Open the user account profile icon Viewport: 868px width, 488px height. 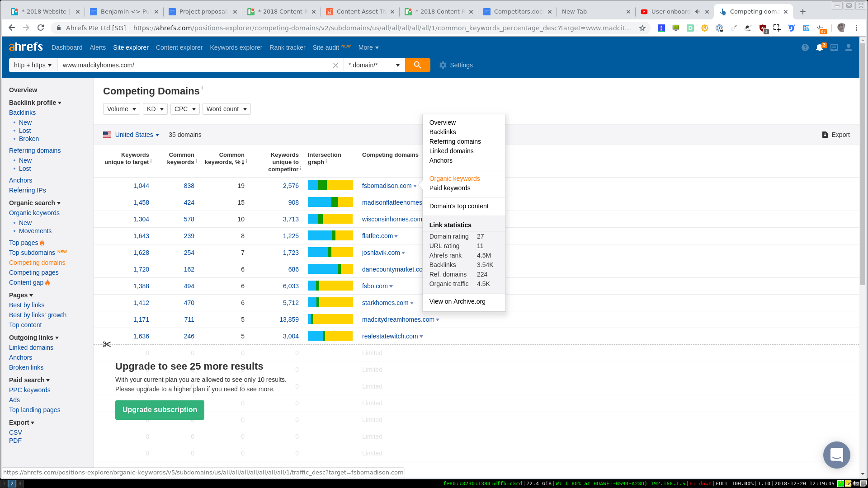coord(849,47)
